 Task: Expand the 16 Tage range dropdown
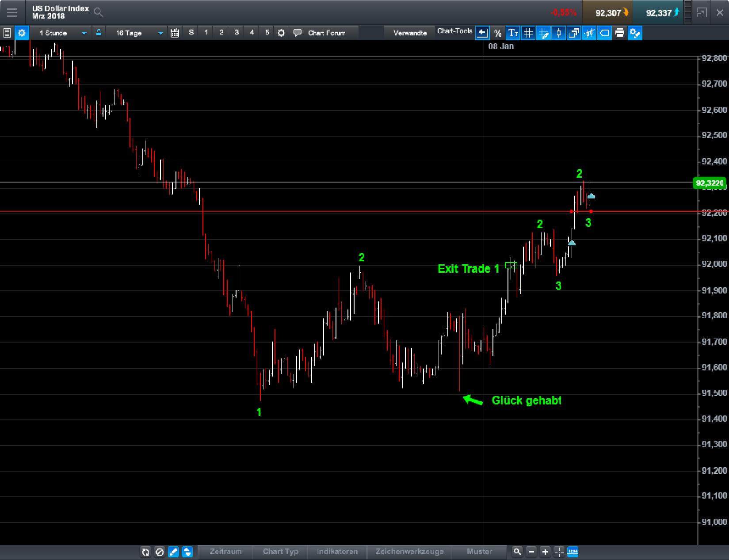pos(160,33)
